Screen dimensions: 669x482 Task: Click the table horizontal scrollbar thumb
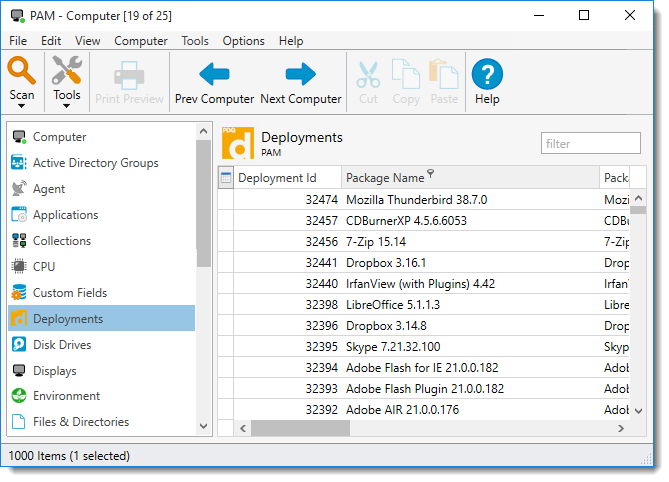click(x=300, y=428)
